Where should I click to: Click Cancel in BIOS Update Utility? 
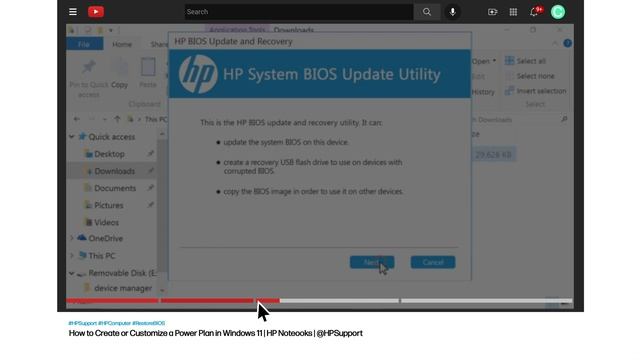pos(433,262)
